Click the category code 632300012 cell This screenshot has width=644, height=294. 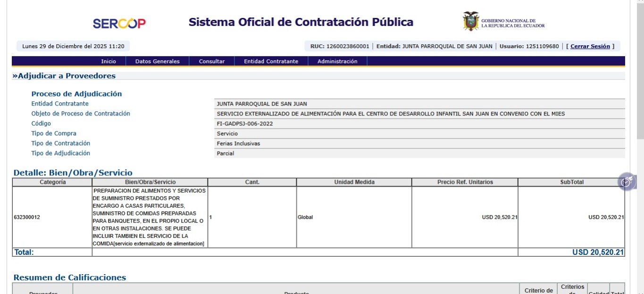point(27,217)
